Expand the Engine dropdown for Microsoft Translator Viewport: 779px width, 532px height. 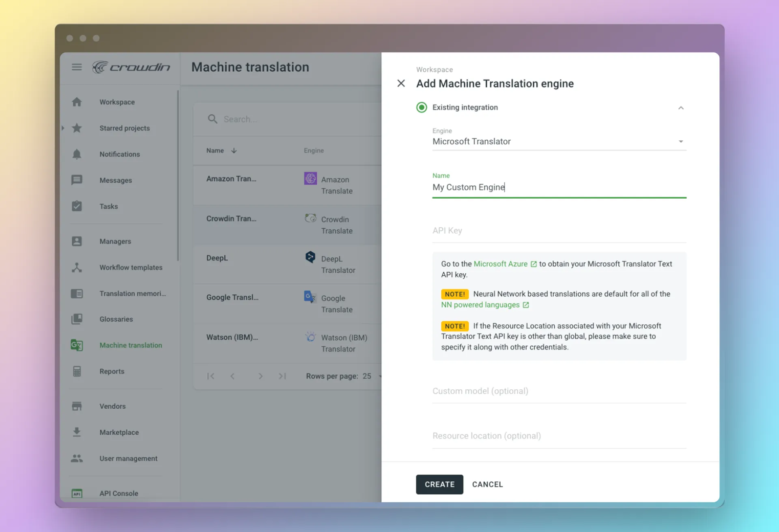pos(681,142)
